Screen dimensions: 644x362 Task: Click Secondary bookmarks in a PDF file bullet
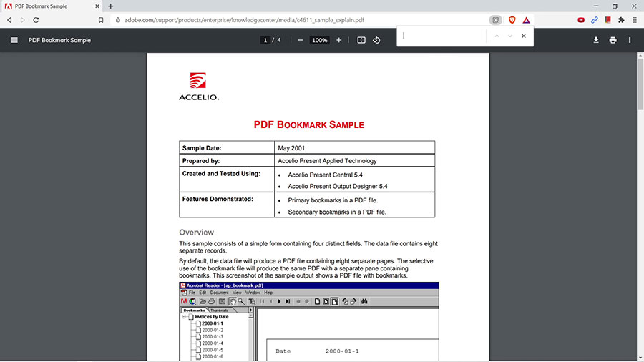tap(337, 212)
